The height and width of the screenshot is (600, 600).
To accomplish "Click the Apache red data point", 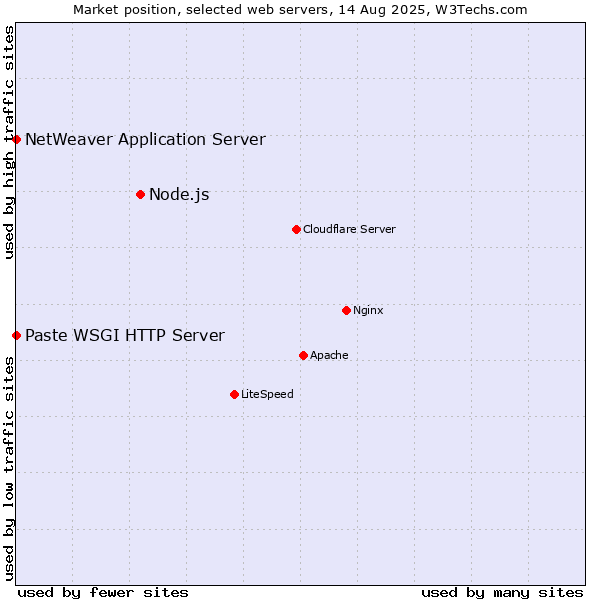I will tap(303, 355).
